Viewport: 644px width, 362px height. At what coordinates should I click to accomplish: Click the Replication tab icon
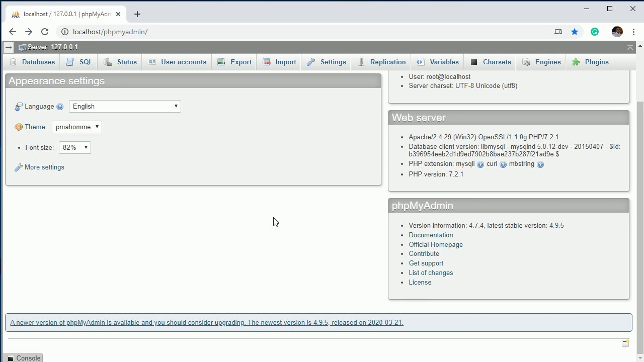coord(361,62)
